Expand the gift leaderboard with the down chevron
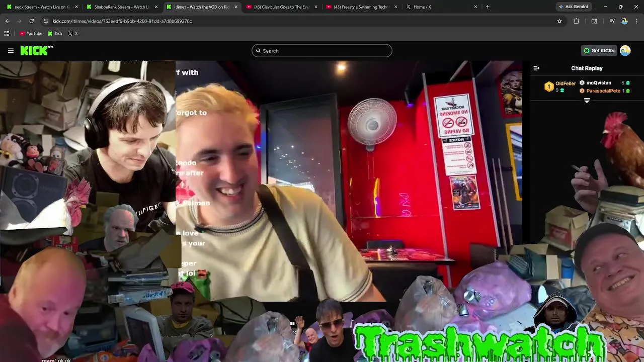Screen dimensions: 644x362 click(x=587, y=101)
